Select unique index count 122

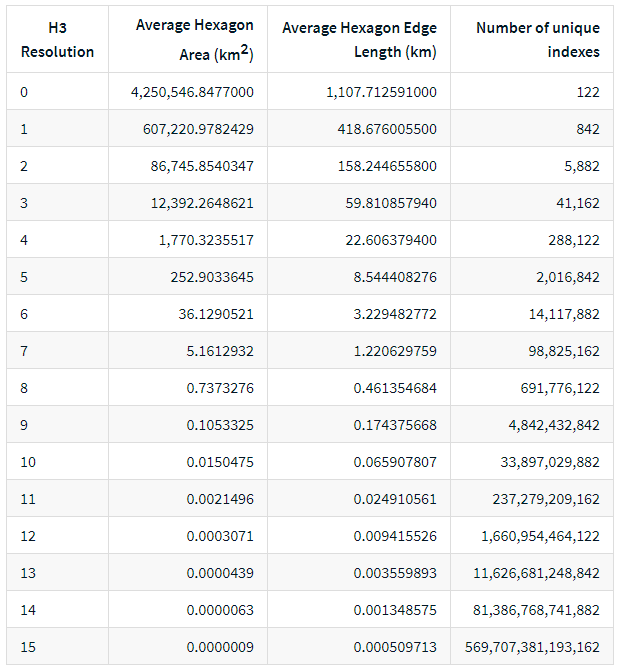pyautogui.click(x=588, y=92)
